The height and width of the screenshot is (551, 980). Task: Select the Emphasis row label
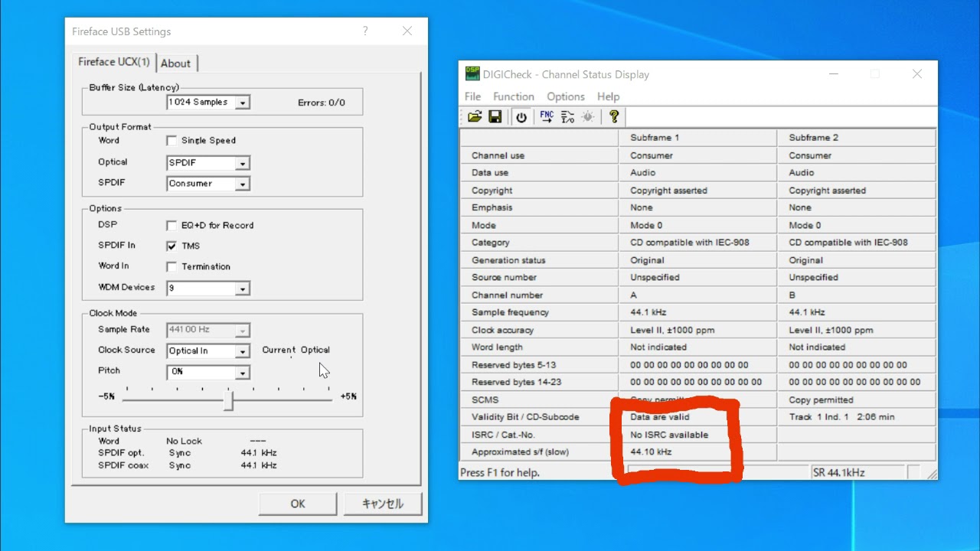[492, 207]
